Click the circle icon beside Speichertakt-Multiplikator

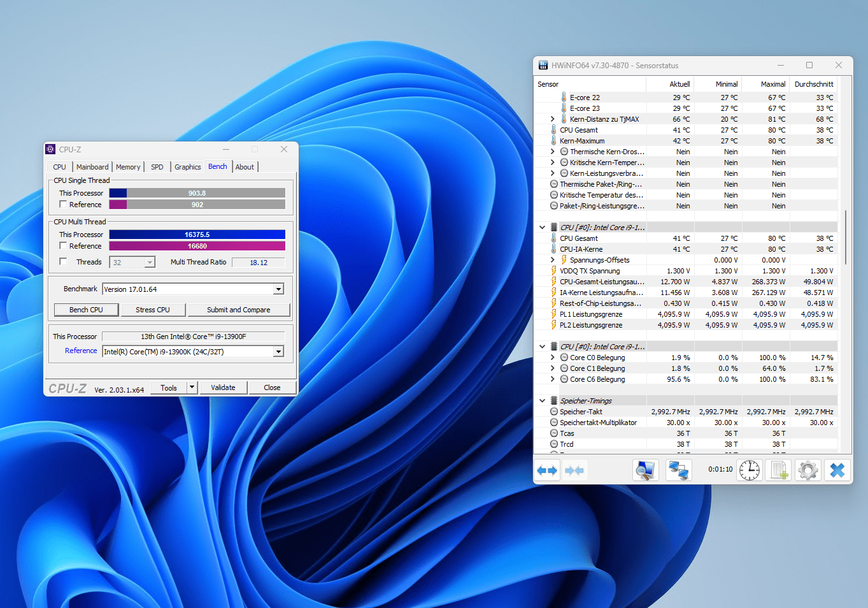[x=554, y=423]
